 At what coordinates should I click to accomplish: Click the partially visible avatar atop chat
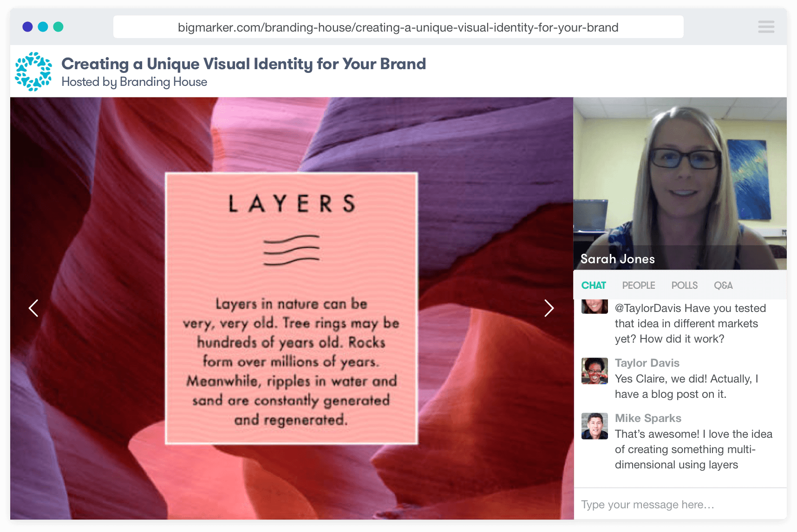click(x=594, y=307)
